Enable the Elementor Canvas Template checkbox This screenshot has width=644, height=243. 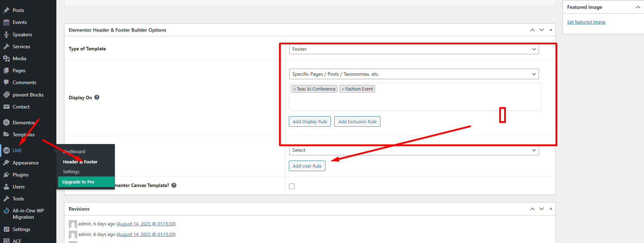tap(292, 186)
